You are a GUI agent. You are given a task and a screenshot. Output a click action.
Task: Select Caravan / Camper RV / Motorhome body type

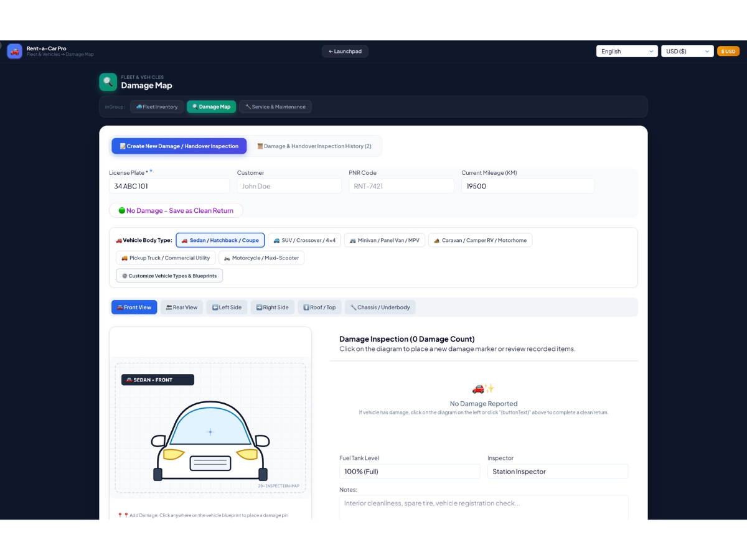click(480, 240)
